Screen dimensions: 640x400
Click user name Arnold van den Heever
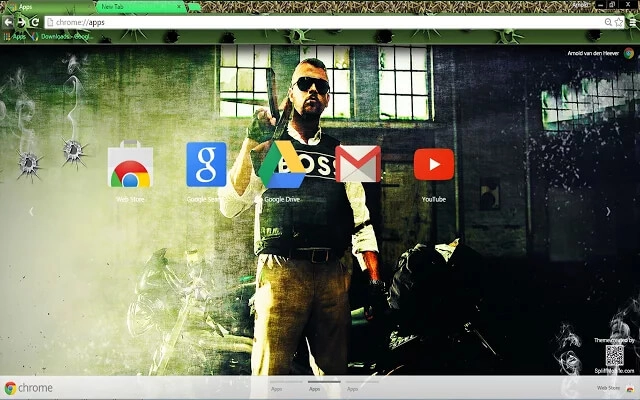[593, 53]
